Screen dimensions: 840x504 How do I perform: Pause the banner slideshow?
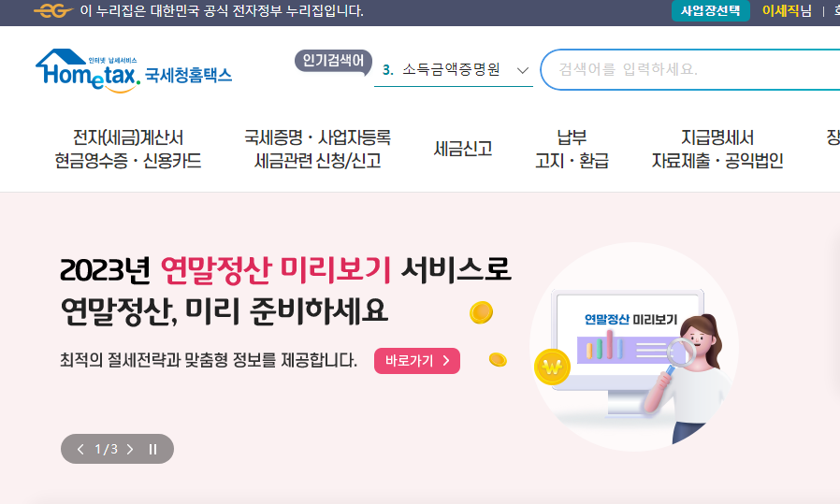click(x=152, y=449)
